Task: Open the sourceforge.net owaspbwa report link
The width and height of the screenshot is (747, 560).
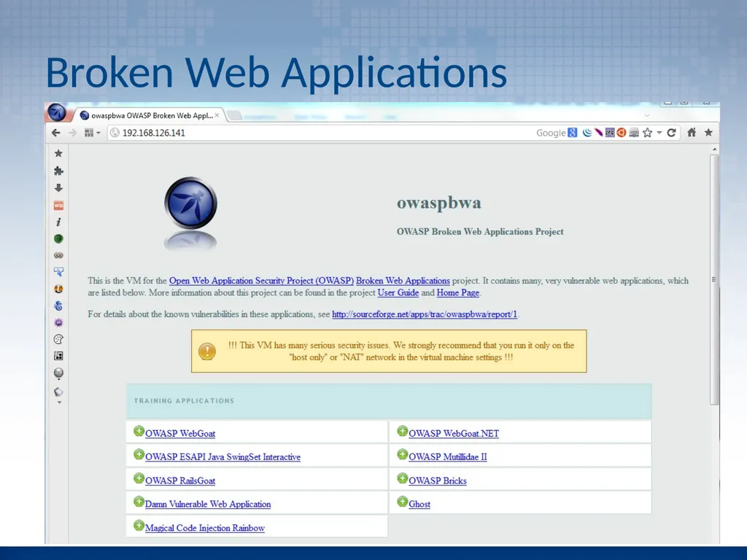Action: (x=425, y=314)
